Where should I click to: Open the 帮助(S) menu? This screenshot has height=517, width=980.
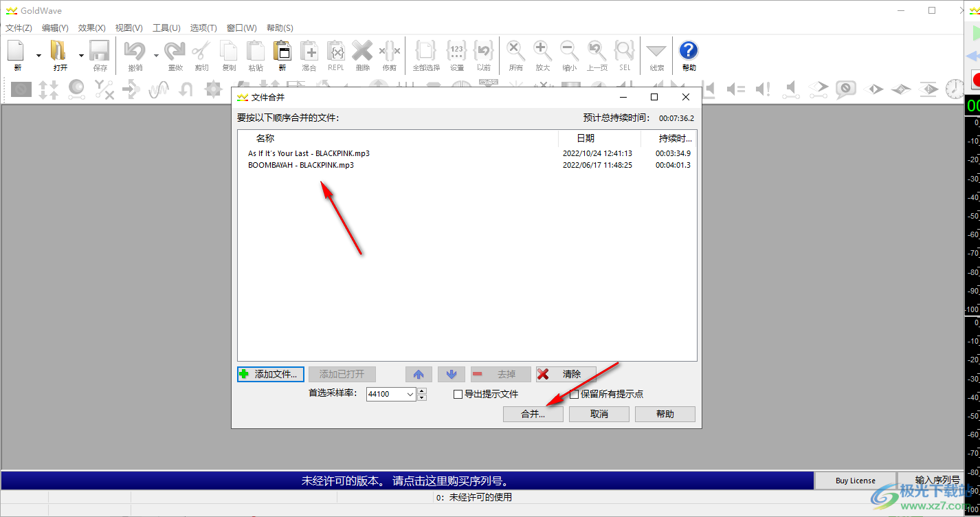pos(280,28)
